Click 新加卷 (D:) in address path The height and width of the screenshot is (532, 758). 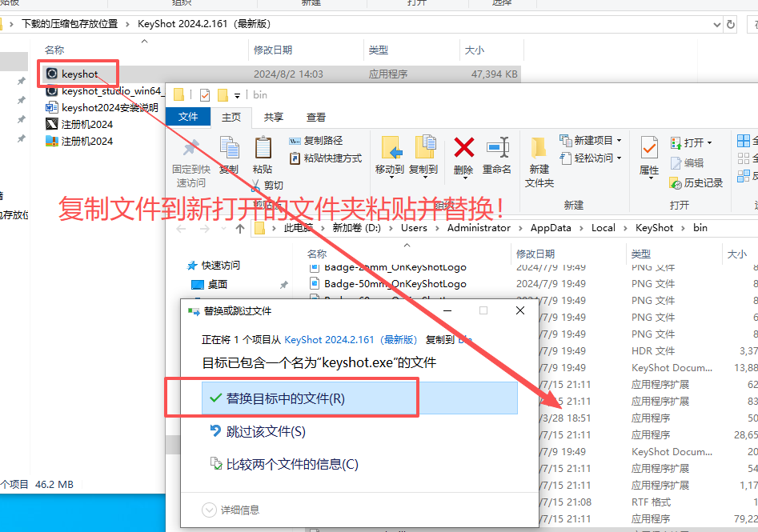coord(356,228)
